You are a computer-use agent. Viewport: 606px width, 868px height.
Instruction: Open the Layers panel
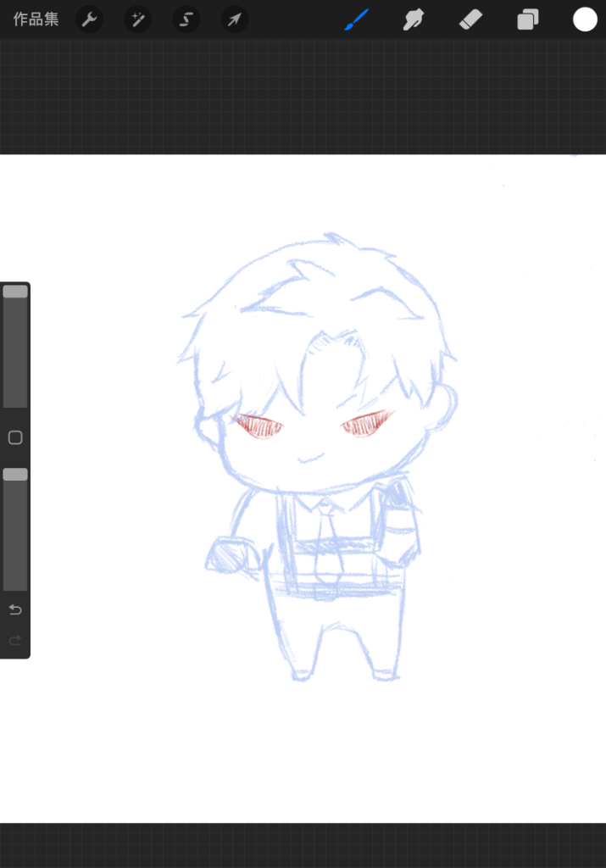(528, 19)
